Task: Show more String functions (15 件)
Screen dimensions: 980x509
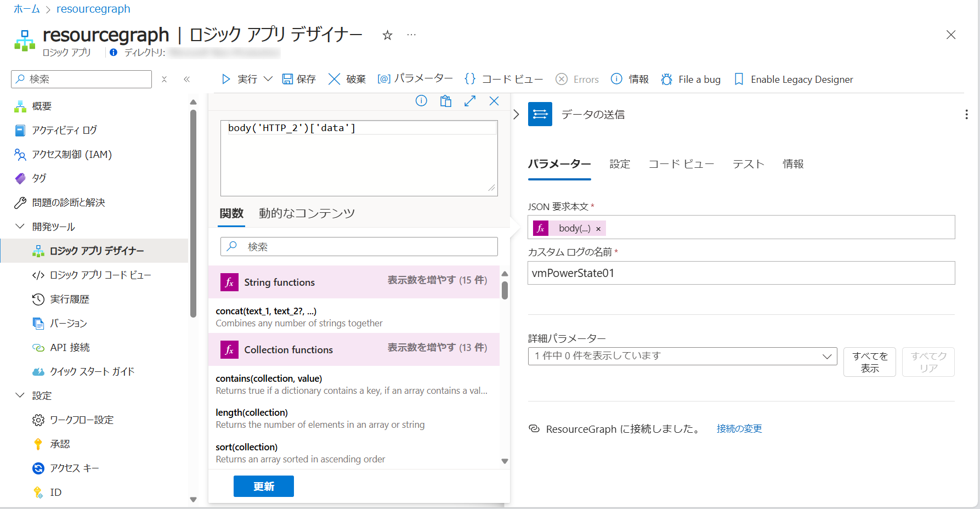Action: (437, 280)
